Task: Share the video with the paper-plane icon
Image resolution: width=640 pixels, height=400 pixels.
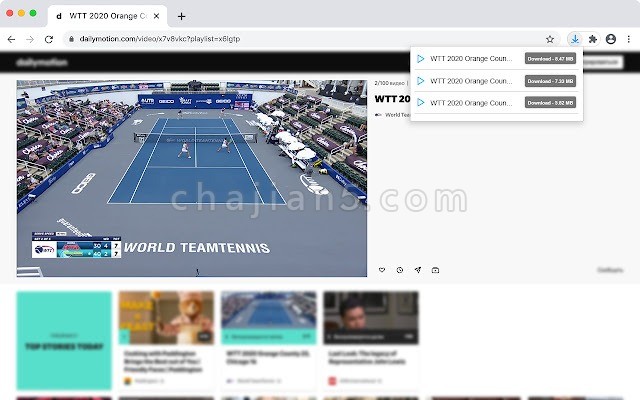Action: [x=418, y=270]
